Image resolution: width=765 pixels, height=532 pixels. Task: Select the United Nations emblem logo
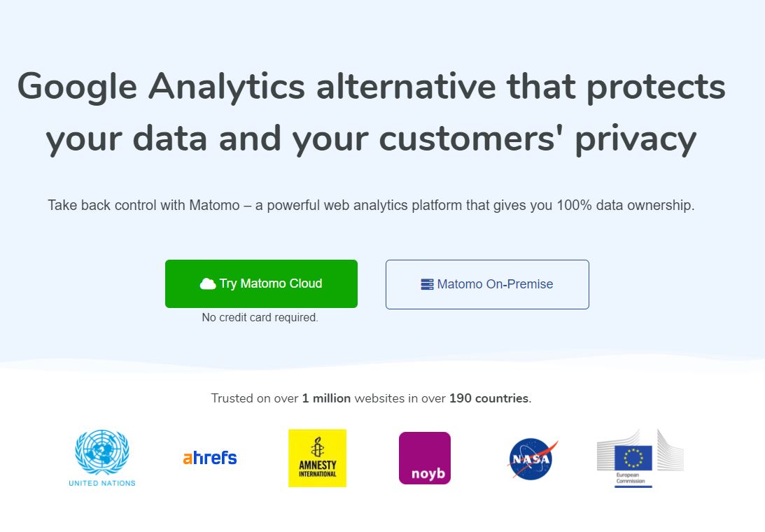(x=102, y=452)
